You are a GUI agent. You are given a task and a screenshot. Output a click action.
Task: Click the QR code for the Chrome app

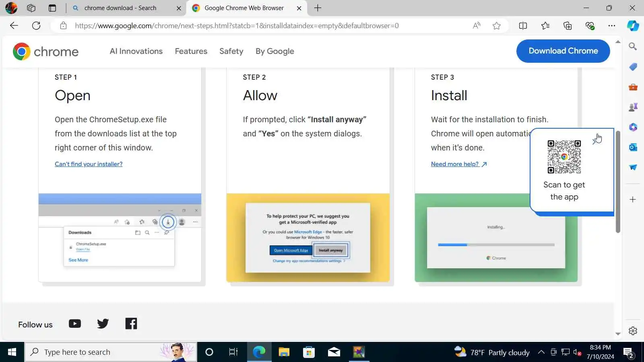564,157
